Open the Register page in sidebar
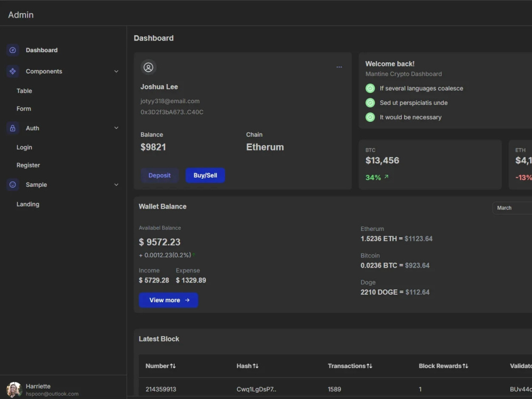Viewport: 532px width, 399px height. point(28,165)
